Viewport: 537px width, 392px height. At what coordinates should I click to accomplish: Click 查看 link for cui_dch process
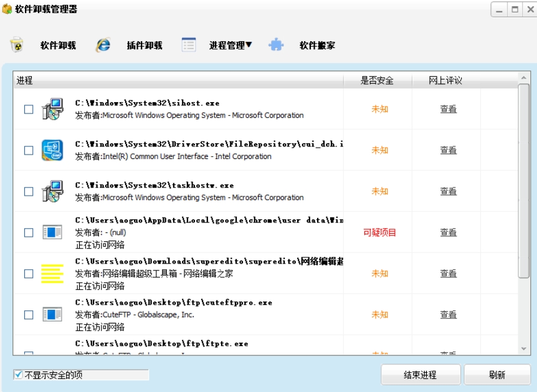(x=449, y=150)
